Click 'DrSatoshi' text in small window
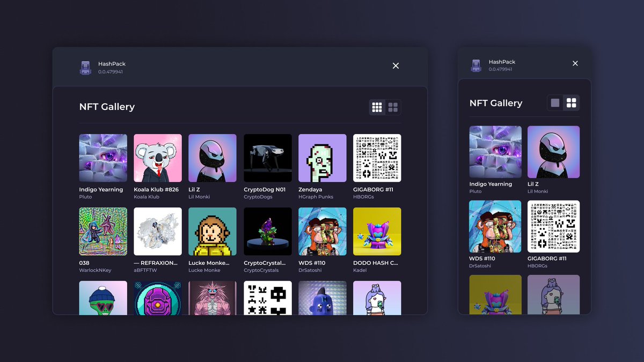The height and width of the screenshot is (362, 644). [x=480, y=266]
